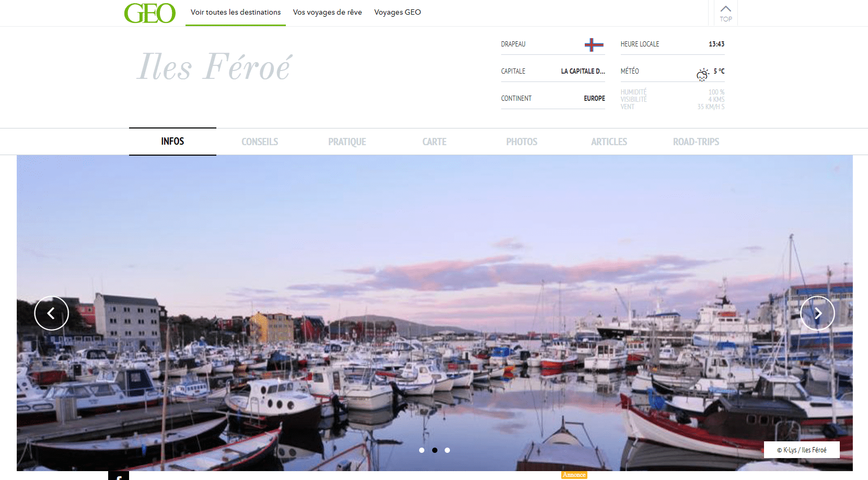Click the rainy weather icon
The image size is (868, 480).
pos(703,74)
